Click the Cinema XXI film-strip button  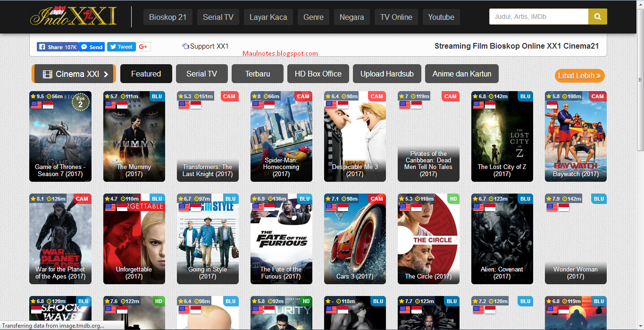(x=74, y=74)
